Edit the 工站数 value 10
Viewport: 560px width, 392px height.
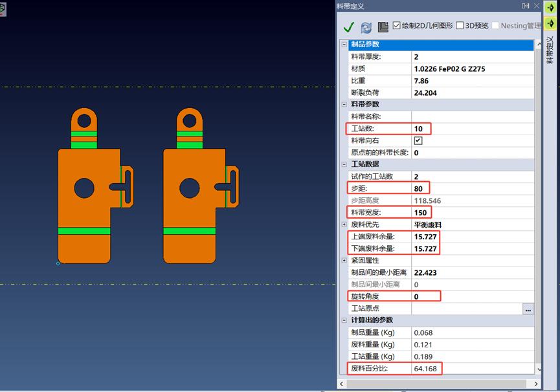(x=473, y=129)
